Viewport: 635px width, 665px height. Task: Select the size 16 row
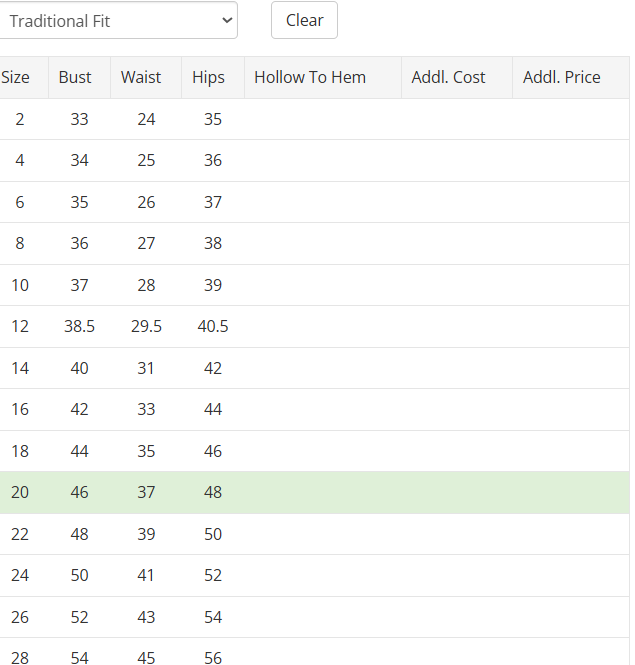tap(20, 409)
